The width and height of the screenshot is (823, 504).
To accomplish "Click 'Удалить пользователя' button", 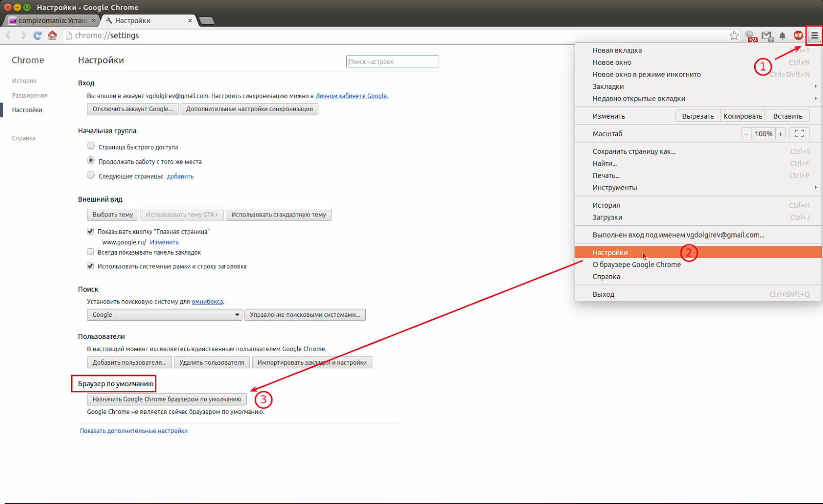I will (212, 363).
